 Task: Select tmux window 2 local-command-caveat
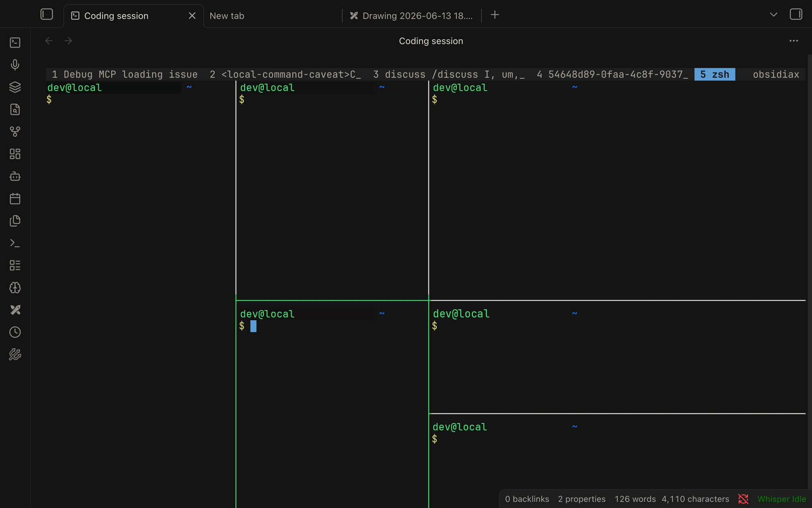[x=285, y=74]
